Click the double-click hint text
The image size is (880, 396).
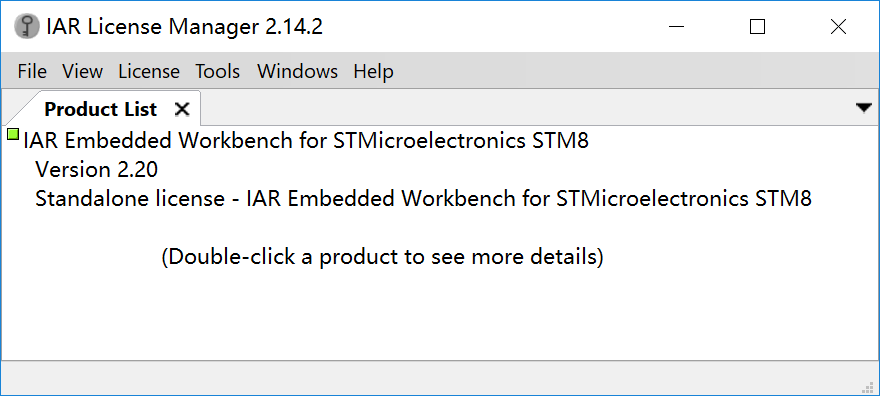click(382, 257)
